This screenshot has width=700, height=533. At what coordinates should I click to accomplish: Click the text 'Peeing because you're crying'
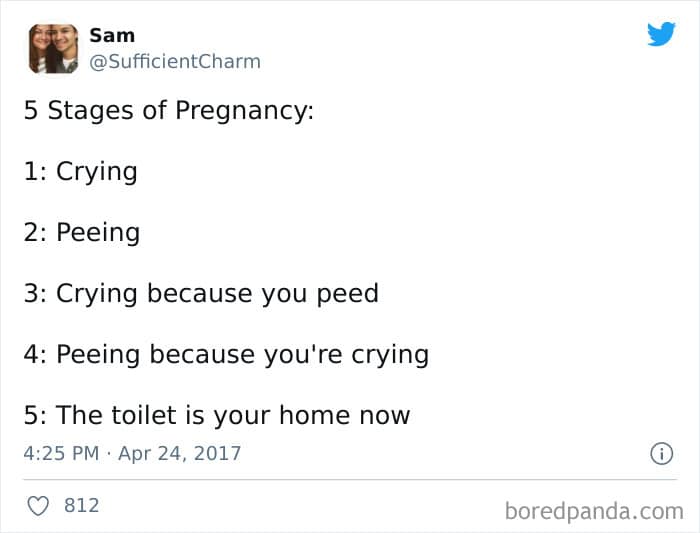click(242, 355)
